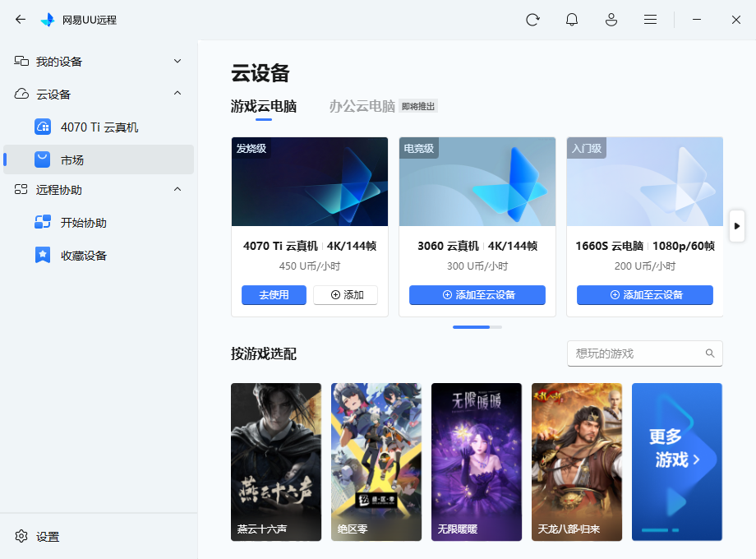Screen dimensions: 756x559
Task: Click the 设置 gear icon
Action: [21, 536]
